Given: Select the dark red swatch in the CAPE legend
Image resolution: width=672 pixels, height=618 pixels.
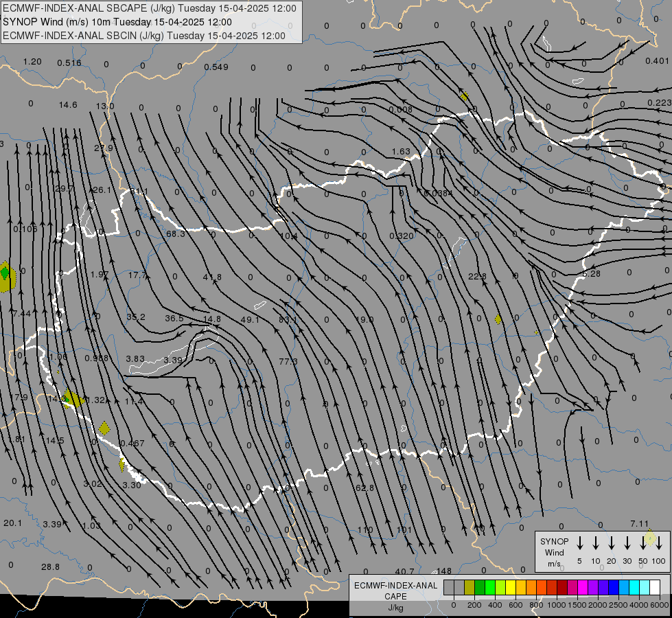Looking at the screenshot, I should click(x=562, y=588).
